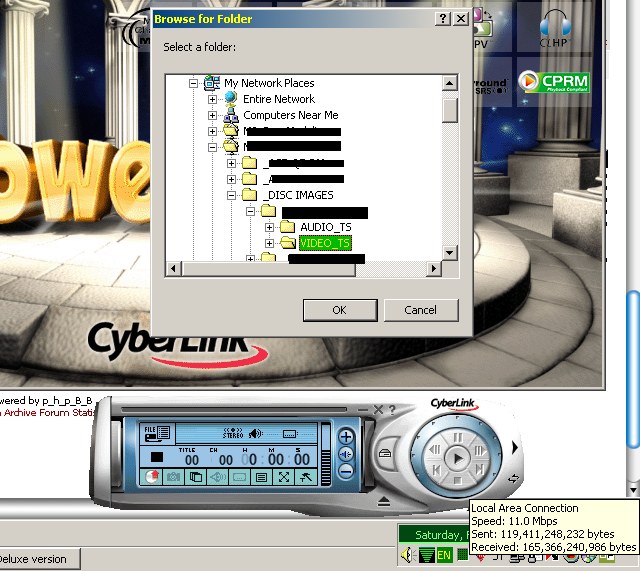
Task: Open PowerDVD help question mark
Action: pos(392,409)
